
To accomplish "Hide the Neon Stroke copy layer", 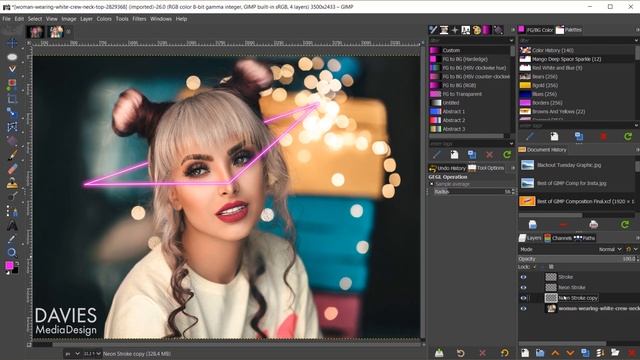I will coord(523,298).
